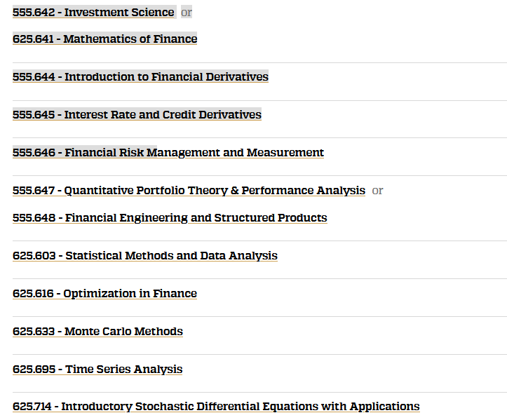This screenshot has height=420, width=507.
Task: Click course number 625.714
Action: 32,406
